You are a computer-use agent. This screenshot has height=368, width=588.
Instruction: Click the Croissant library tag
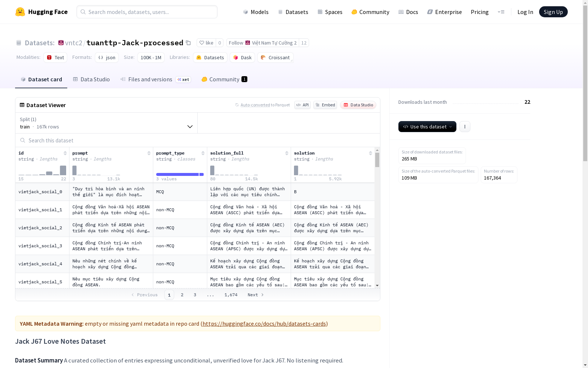pyautogui.click(x=275, y=57)
